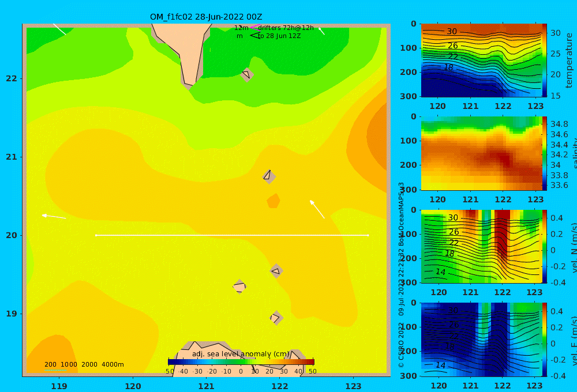Click the peninsula landmass at the map top
577x392 pixels.
[186, 51]
